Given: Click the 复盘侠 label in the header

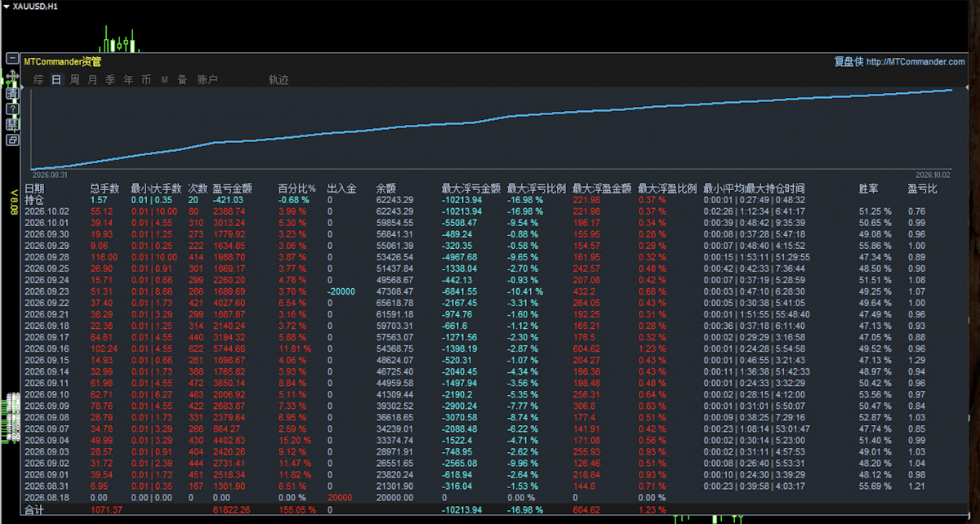Looking at the screenshot, I should click(848, 62).
